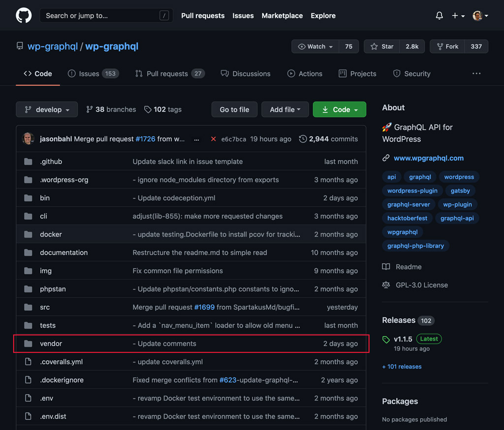This screenshot has width=504, height=430.
Task: Expand Add file dropdown
Action: click(285, 109)
